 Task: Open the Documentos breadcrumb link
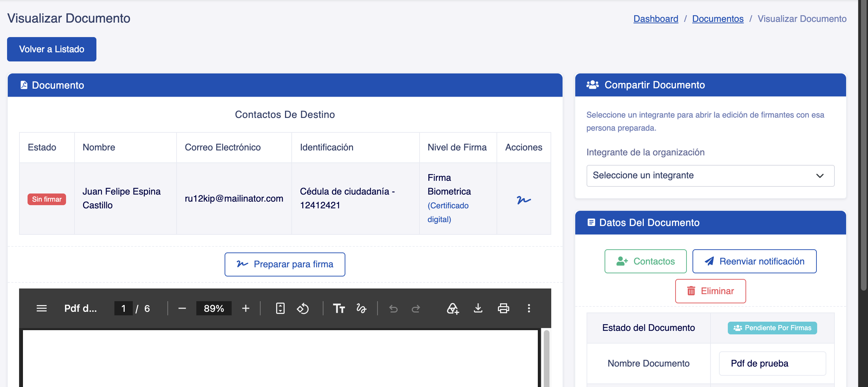718,19
